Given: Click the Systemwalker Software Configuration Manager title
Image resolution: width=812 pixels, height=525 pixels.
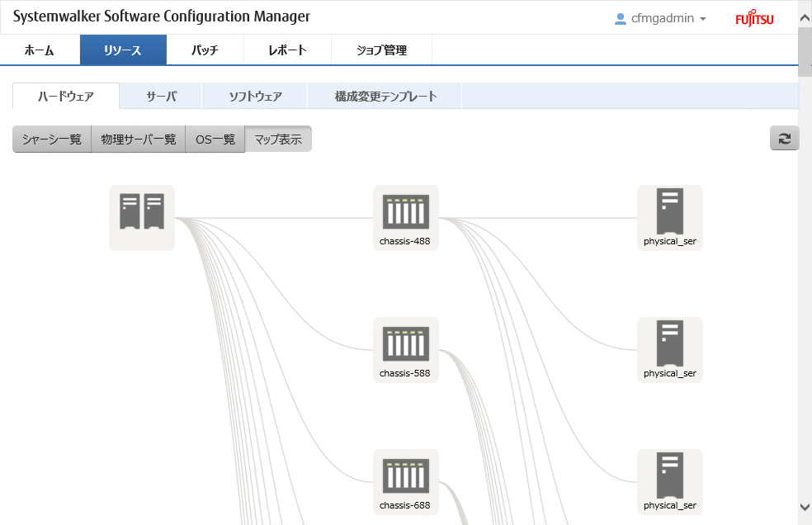Looking at the screenshot, I should coord(162,17).
